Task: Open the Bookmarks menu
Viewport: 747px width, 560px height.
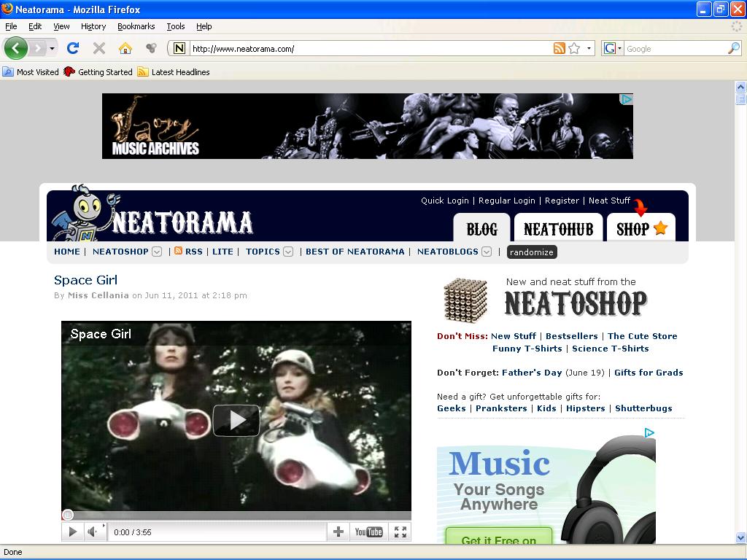Action: point(136,27)
